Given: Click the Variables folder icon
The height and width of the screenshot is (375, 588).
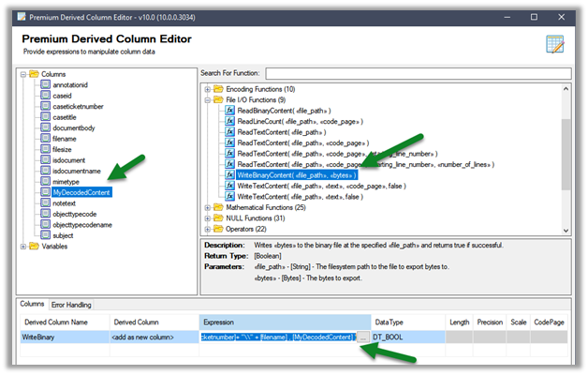Looking at the screenshot, I should pos(33,247).
